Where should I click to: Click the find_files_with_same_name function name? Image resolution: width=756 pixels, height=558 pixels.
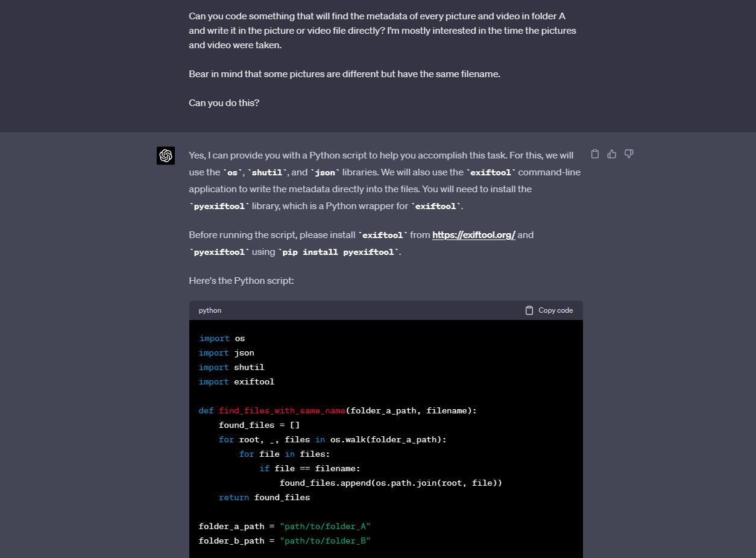[x=282, y=410]
